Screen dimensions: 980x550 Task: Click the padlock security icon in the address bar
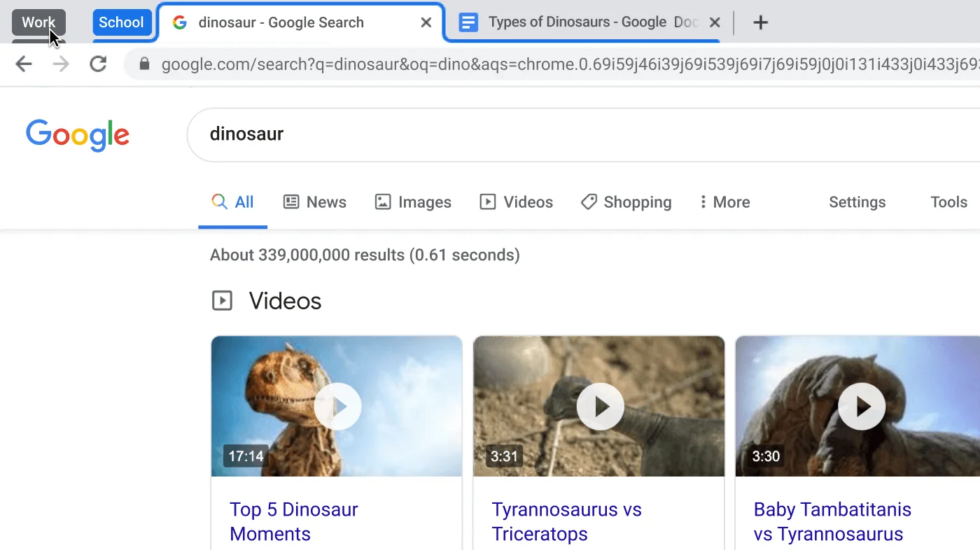click(144, 64)
